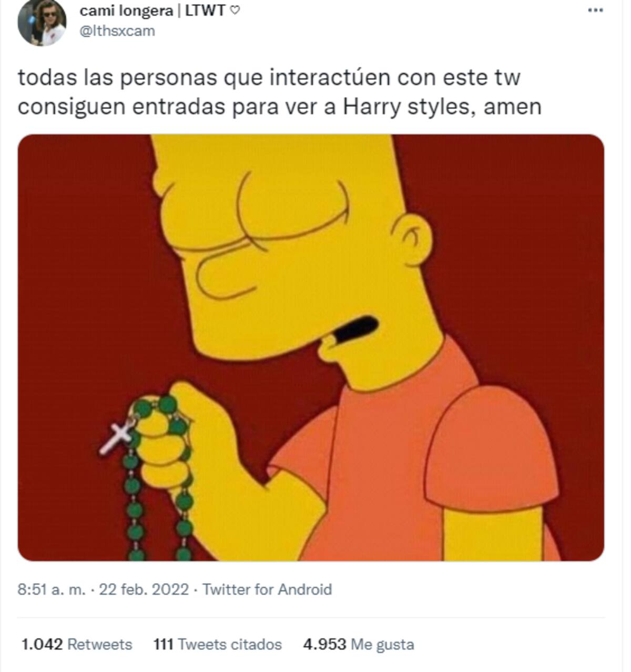View the 4.953 Me gusta list
631x672 pixels.
coord(359,644)
